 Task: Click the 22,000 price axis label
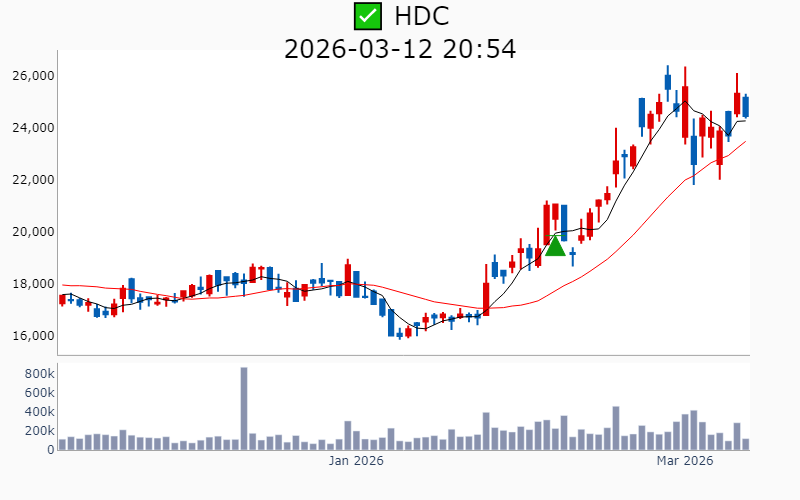point(34,180)
